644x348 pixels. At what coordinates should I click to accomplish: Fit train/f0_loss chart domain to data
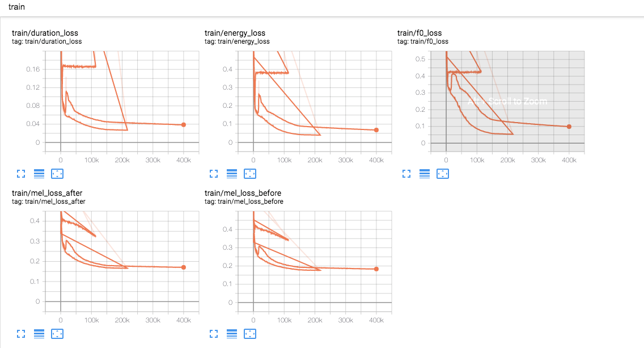point(443,174)
